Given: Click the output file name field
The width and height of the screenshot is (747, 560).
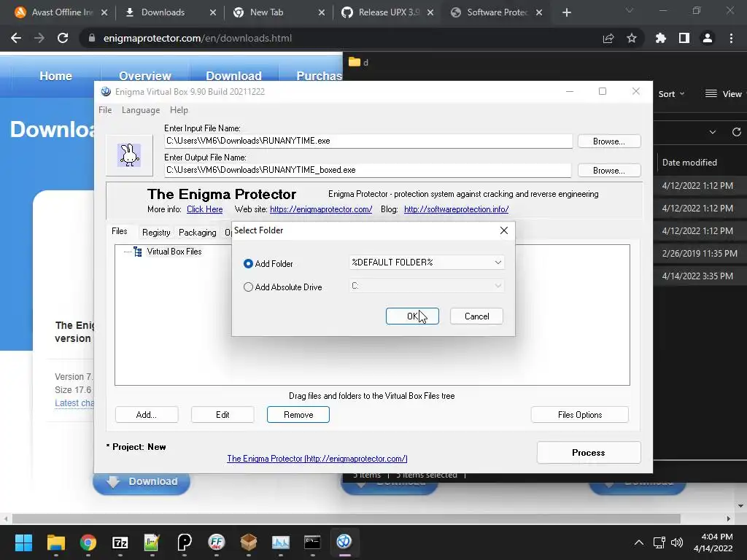Looking at the screenshot, I should 368,170.
